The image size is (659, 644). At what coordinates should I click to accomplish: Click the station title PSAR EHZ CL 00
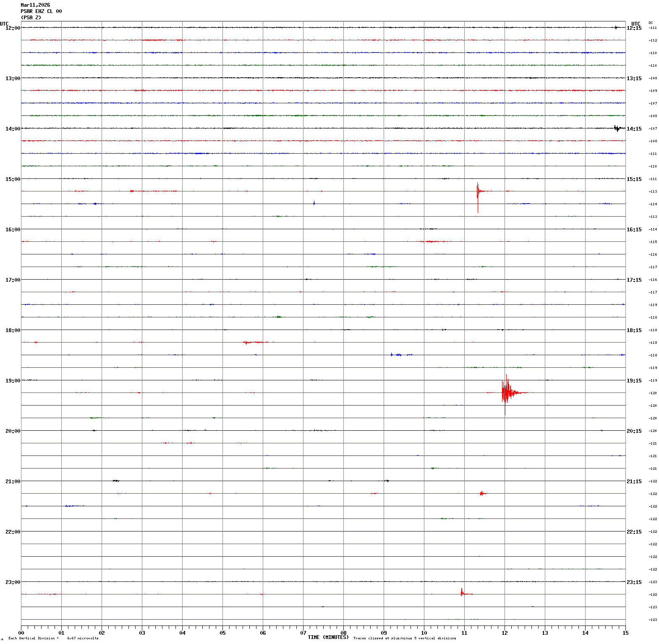[x=41, y=11]
